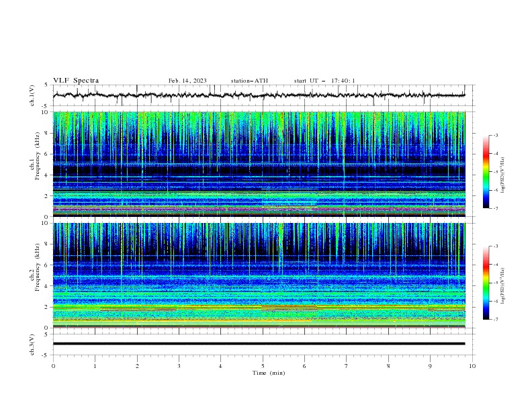This screenshot has height=411, width=532.
Task: Click the "ch.3(V)" axis label
Action: (x=32, y=345)
